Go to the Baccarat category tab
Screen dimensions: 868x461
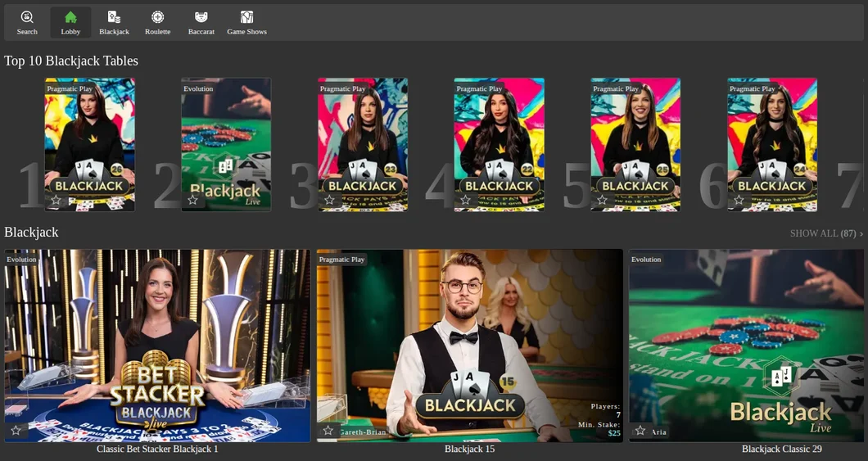pyautogui.click(x=201, y=23)
